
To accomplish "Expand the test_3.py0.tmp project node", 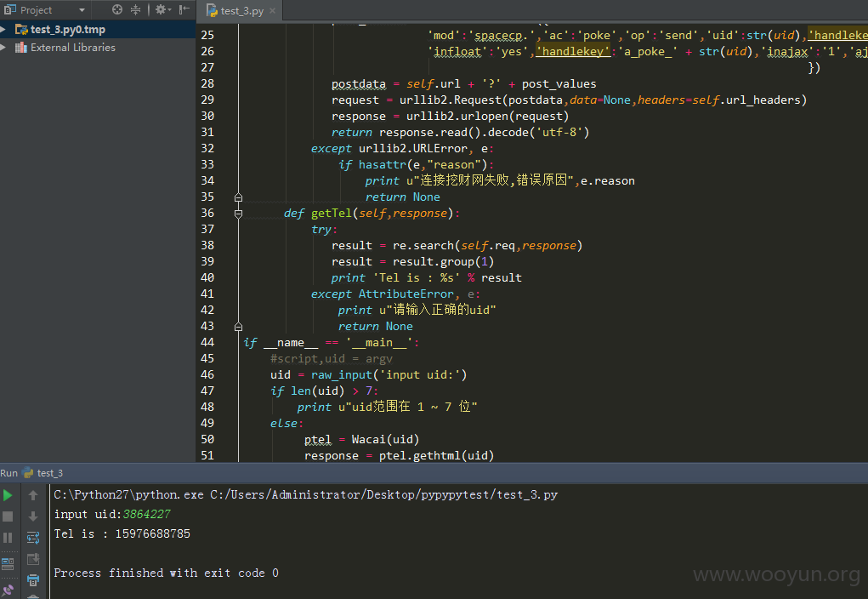I will [3, 30].
